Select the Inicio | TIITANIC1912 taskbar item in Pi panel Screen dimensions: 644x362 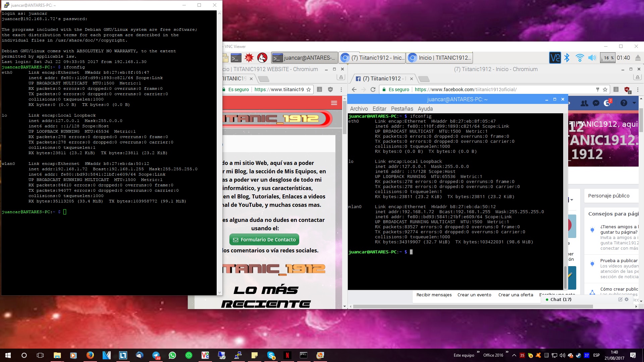(x=439, y=58)
